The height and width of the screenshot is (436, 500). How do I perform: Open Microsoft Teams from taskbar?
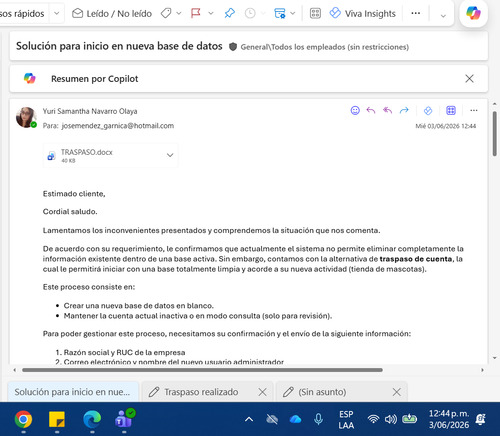pyautogui.click(x=124, y=419)
